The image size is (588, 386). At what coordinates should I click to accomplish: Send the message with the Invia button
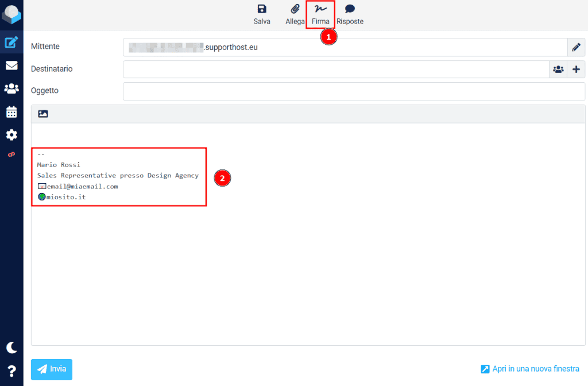(51, 369)
